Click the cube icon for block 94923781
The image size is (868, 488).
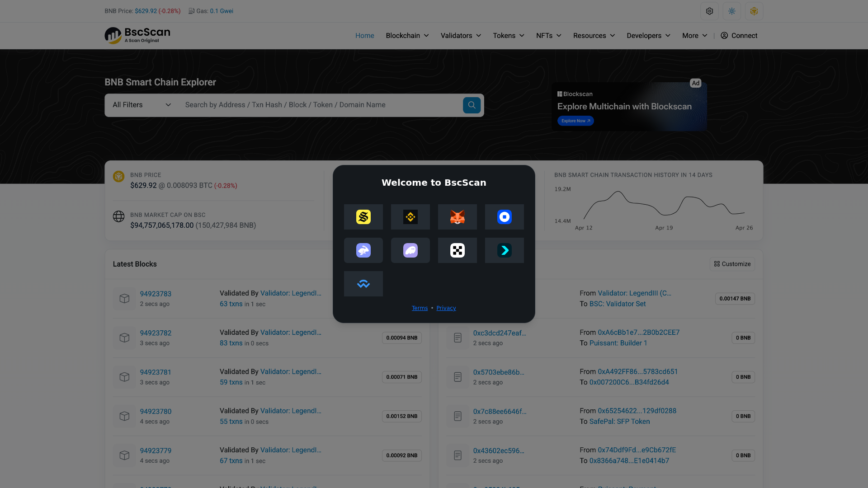pos(124,377)
